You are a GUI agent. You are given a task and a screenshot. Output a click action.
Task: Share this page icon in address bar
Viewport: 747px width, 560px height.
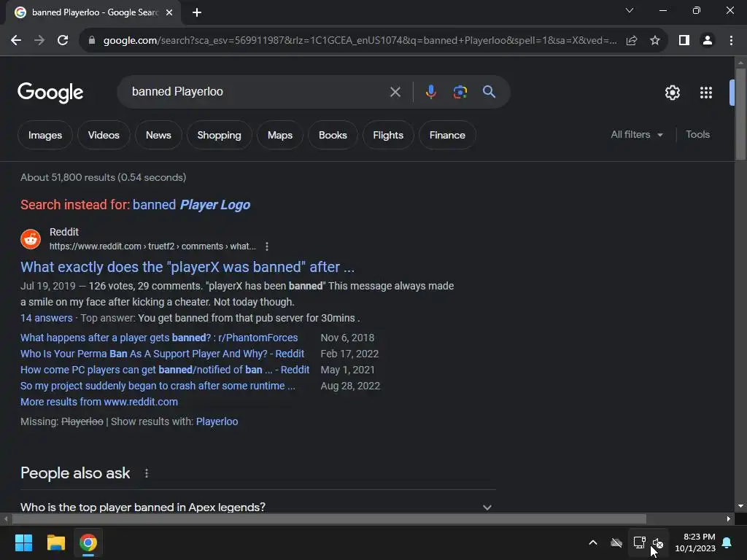(632, 41)
